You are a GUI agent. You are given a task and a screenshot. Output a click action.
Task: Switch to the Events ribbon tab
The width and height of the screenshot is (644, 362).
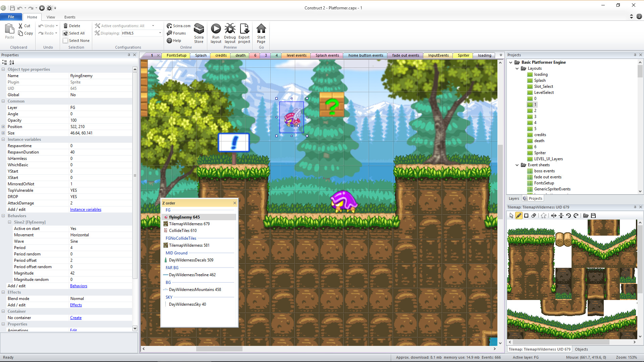point(69,17)
